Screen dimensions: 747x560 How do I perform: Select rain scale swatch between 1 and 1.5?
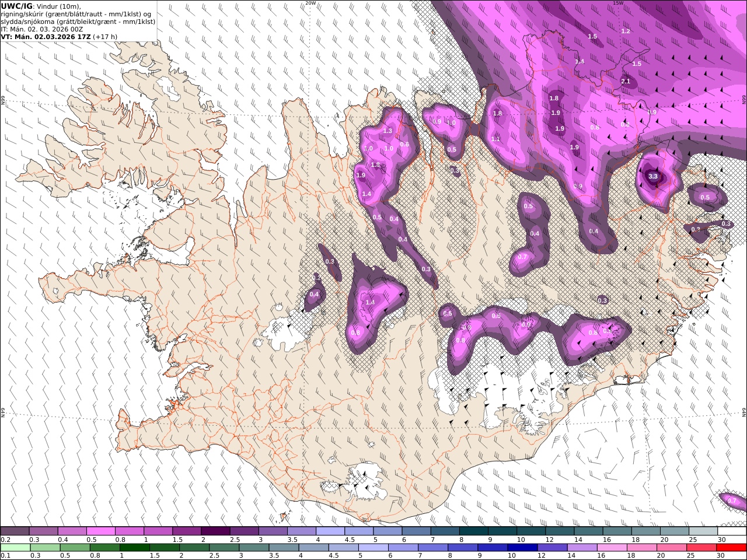click(134, 548)
